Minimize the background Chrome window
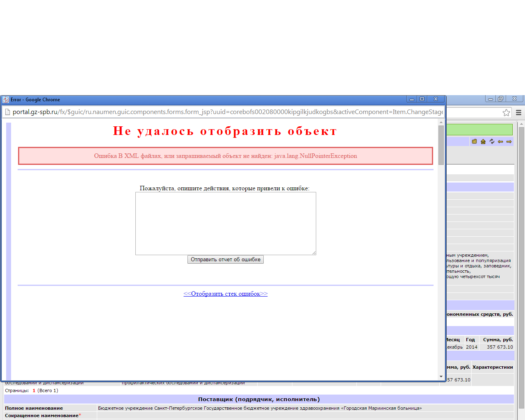Screen dimensions: 525x420 pyautogui.click(x=491, y=99)
